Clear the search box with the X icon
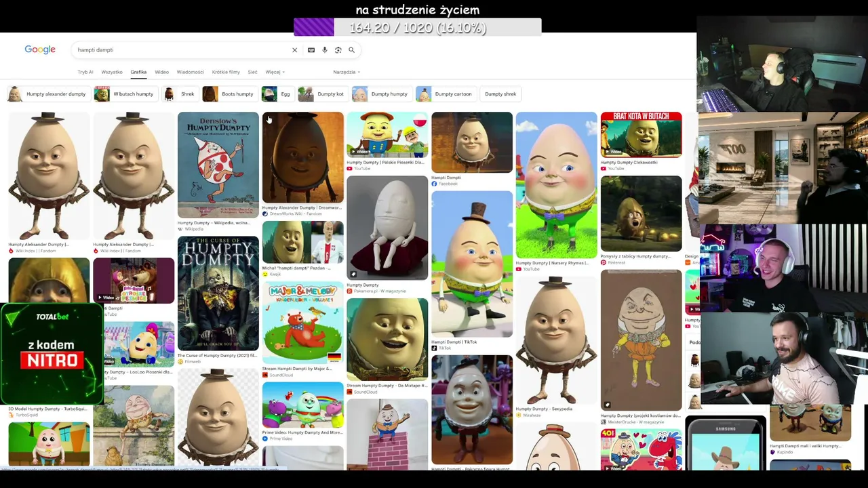 pos(294,50)
